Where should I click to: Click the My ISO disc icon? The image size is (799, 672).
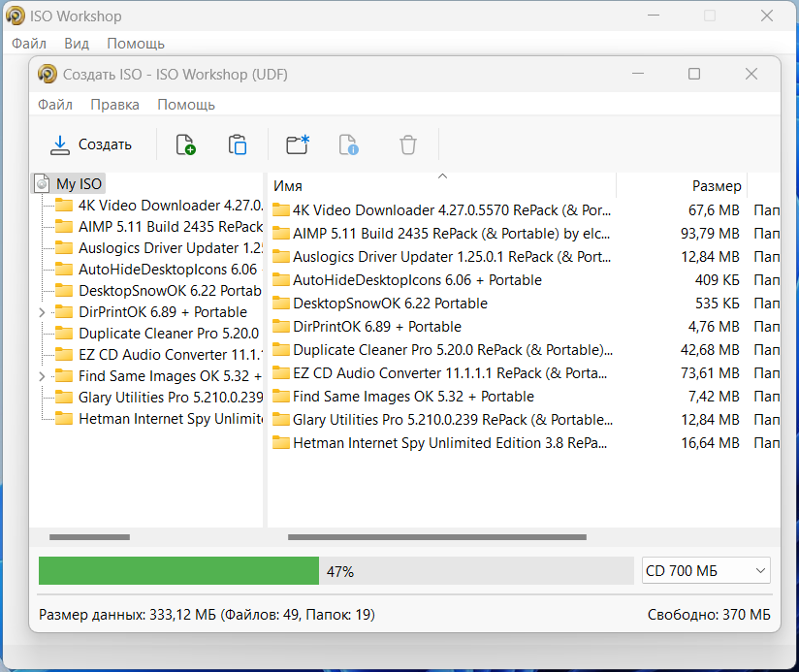click(43, 184)
